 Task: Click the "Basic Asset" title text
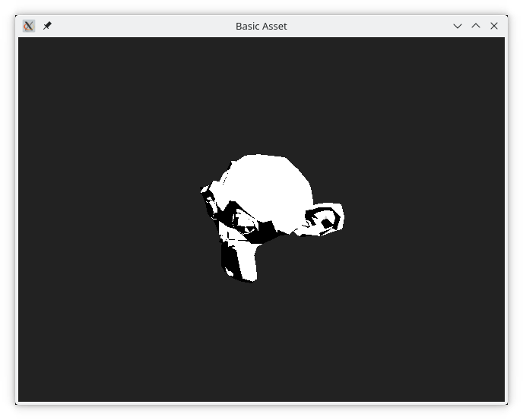point(261,26)
